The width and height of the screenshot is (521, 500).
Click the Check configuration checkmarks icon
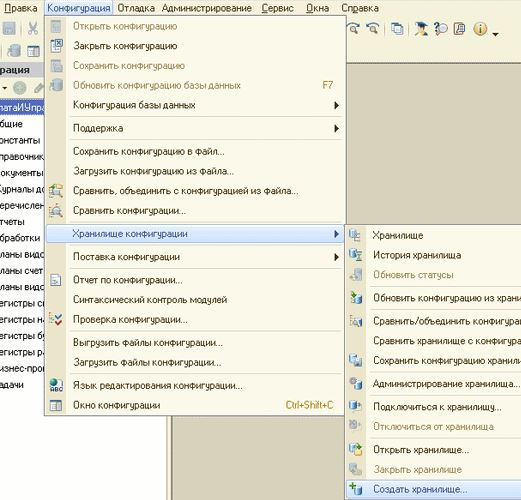click(56, 319)
